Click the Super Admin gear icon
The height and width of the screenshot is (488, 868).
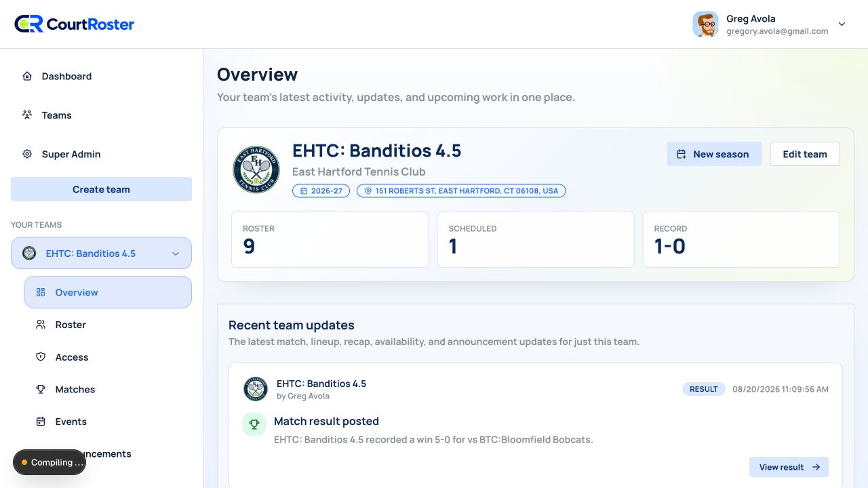click(x=27, y=155)
